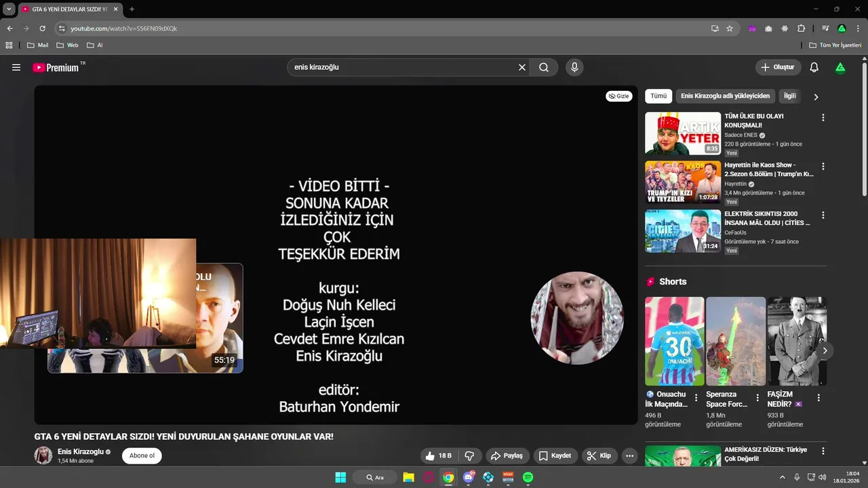Show more filter chips with arrow
This screenshot has height=488, width=868.
tap(816, 97)
